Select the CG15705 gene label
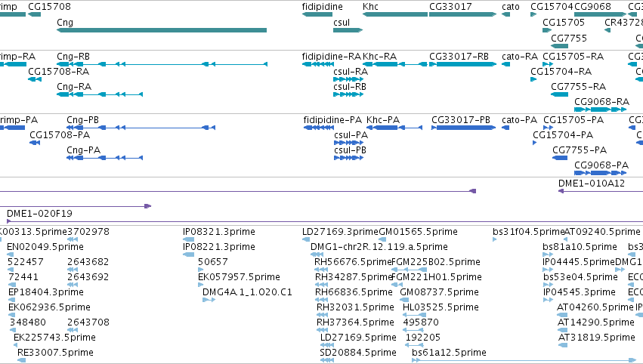 point(564,23)
